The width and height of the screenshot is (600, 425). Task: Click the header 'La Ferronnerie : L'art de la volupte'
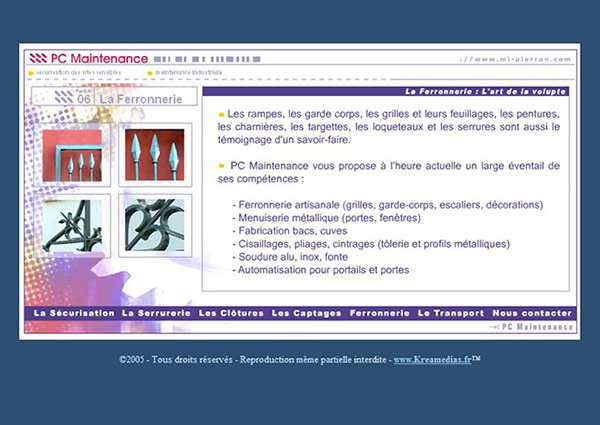click(485, 91)
